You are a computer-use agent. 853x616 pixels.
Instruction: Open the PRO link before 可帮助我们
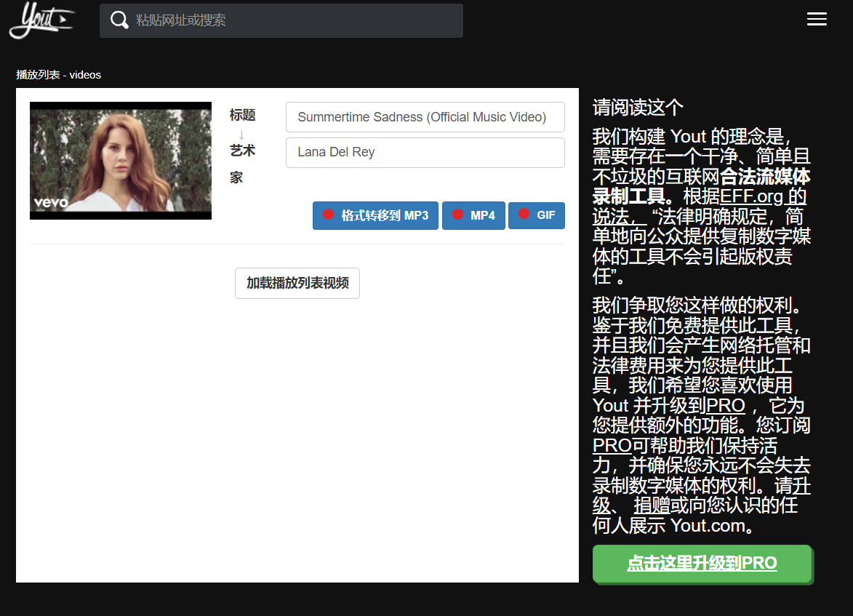point(612,446)
